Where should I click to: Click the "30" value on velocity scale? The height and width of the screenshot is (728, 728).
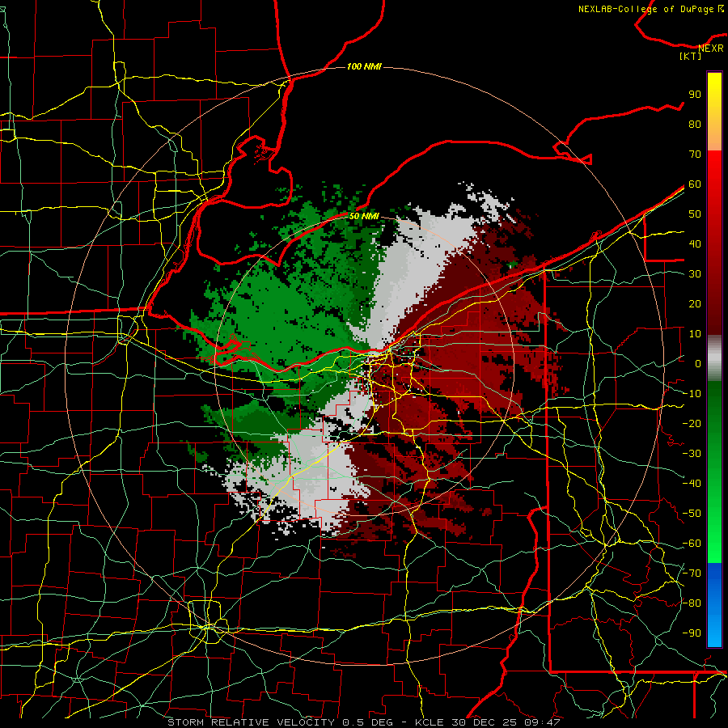pyautogui.click(x=695, y=274)
